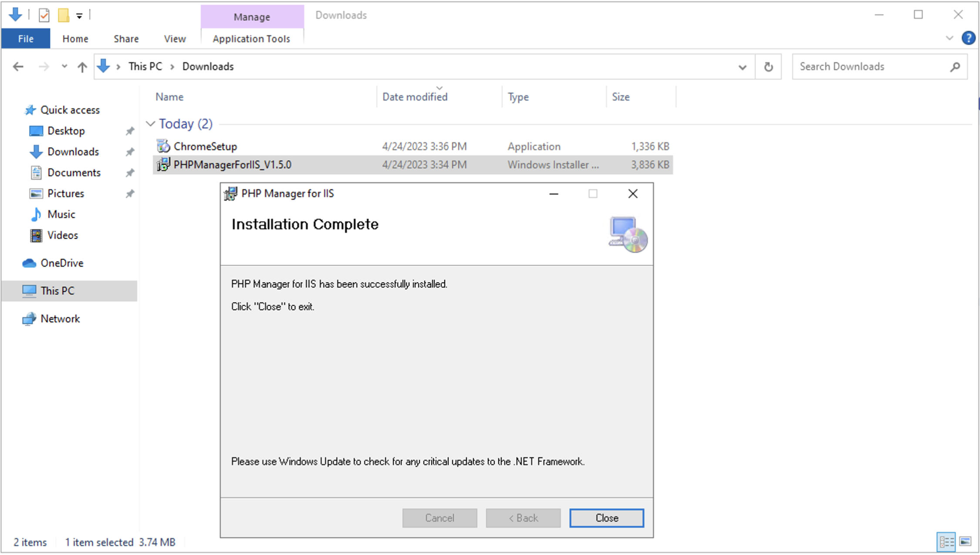Open Properties from the Quick Access Toolbar

pyautogui.click(x=44, y=14)
